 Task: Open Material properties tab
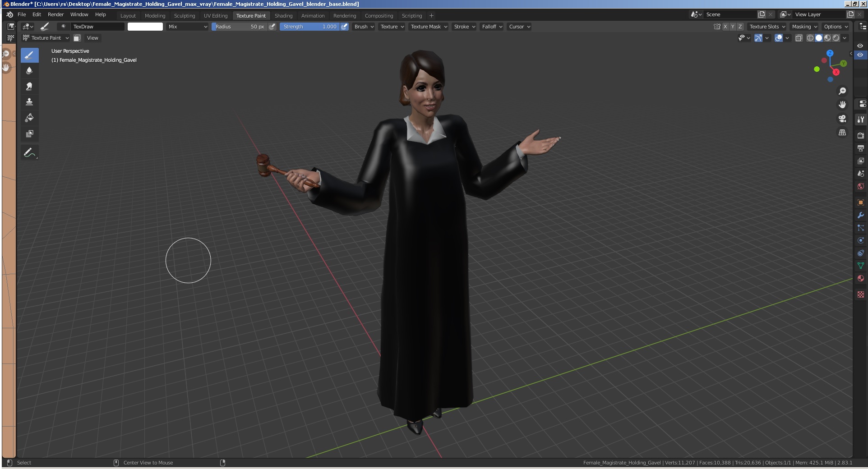pos(861,278)
